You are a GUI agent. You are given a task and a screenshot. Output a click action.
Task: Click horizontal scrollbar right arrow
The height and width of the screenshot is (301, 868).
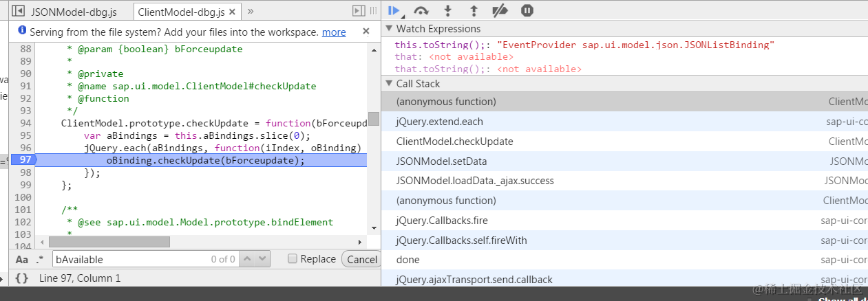359,242
